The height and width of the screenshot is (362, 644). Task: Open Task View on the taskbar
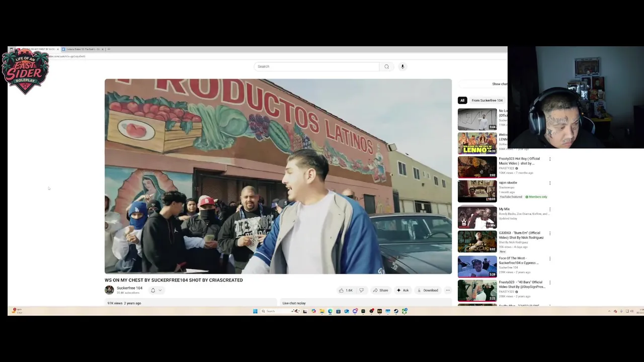pos(305,311)
